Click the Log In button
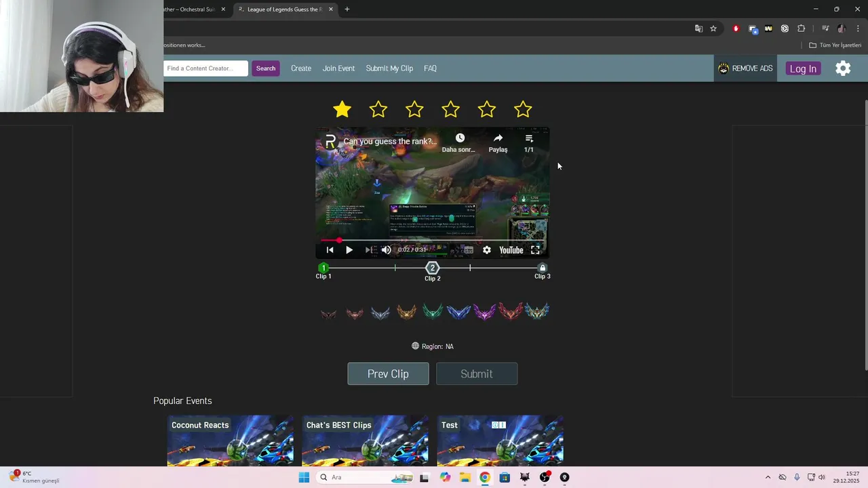The width and height of the screenshot is (868, 488). click(x=803, y=68)
